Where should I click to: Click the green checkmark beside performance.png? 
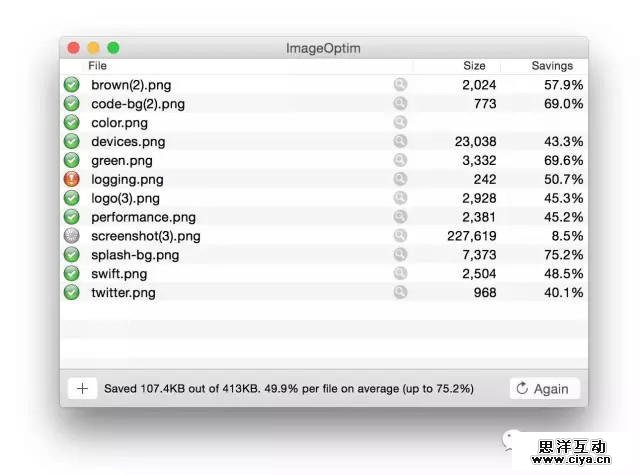point(71,217)
